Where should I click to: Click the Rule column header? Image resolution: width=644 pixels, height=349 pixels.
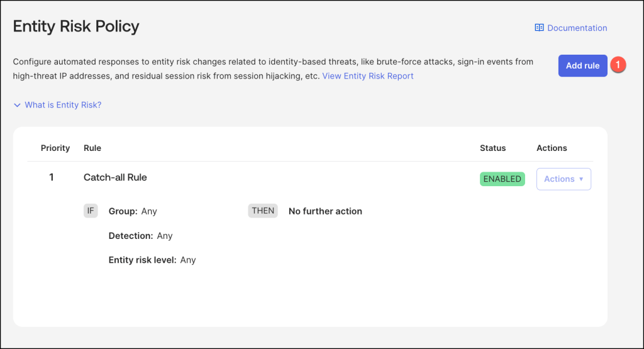(x=92, y=148)
